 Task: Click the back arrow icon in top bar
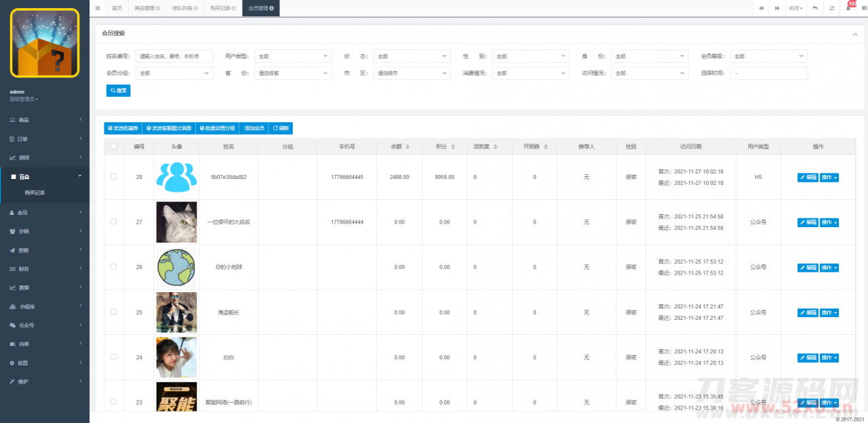[814, 8]
